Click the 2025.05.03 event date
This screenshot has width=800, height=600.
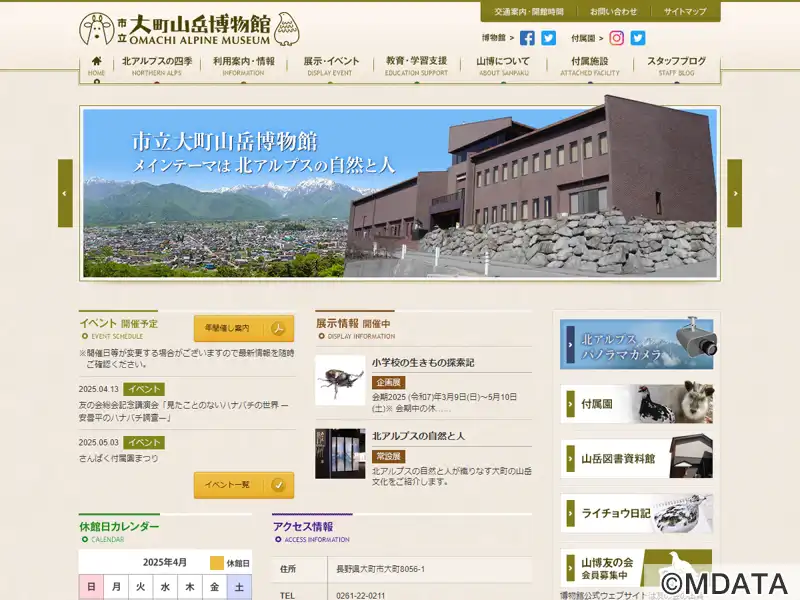pos(98,443)
